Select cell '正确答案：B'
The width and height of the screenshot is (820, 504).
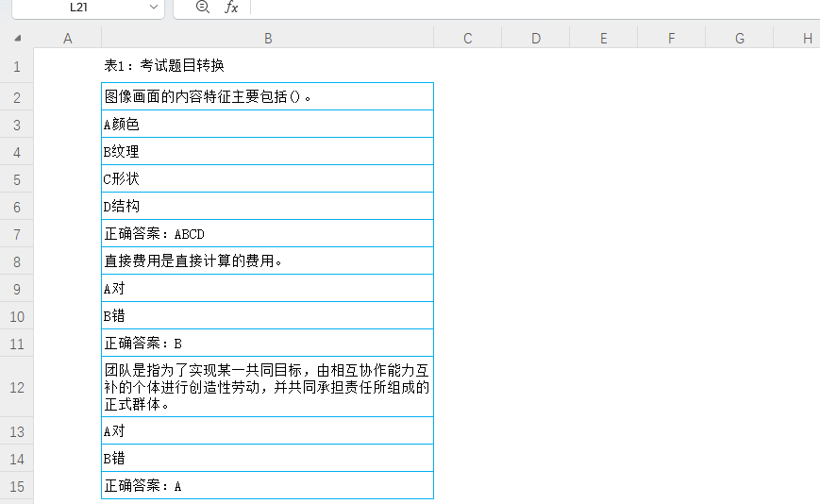pos(268,343)
